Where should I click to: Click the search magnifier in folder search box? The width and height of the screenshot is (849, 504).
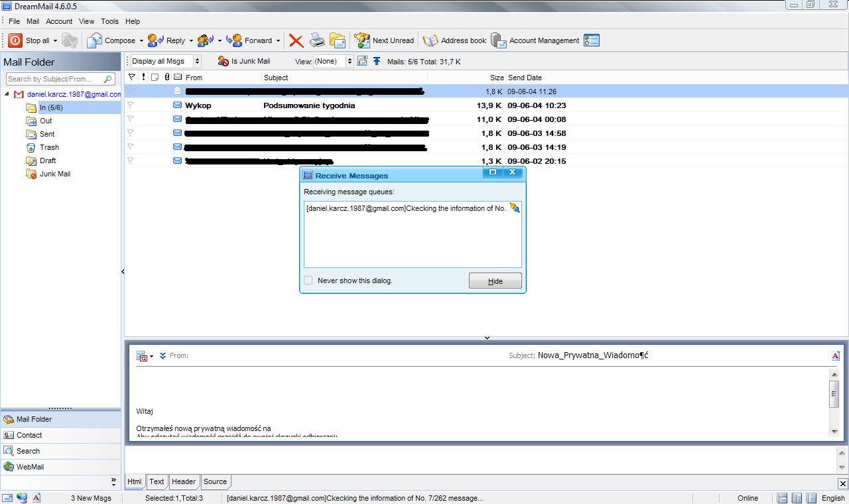point(109,79)
